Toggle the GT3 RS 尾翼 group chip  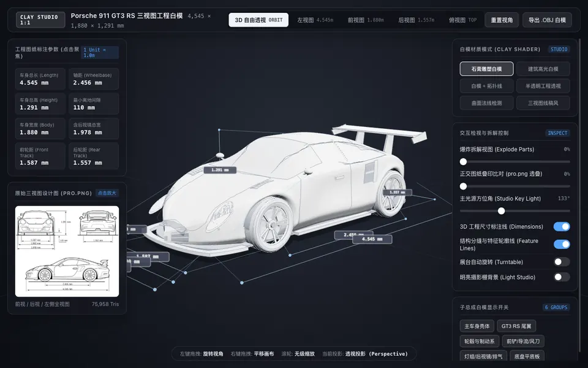(516, 326)
